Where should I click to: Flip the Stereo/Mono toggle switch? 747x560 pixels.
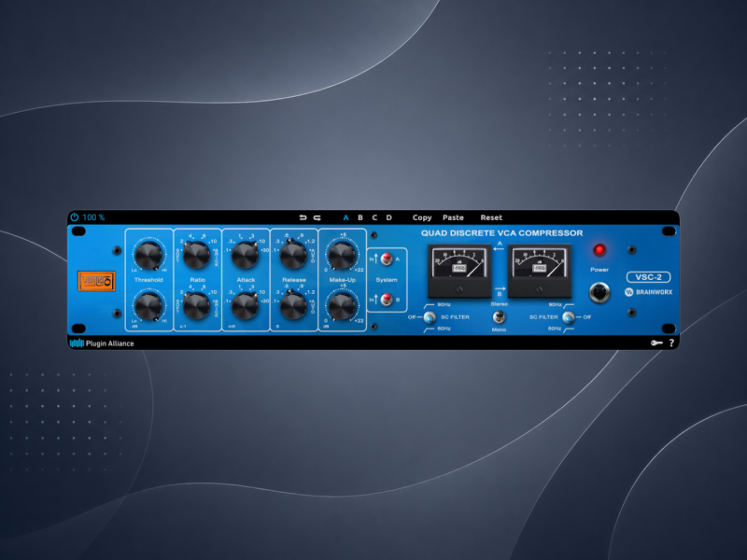[x=499, y=316]
